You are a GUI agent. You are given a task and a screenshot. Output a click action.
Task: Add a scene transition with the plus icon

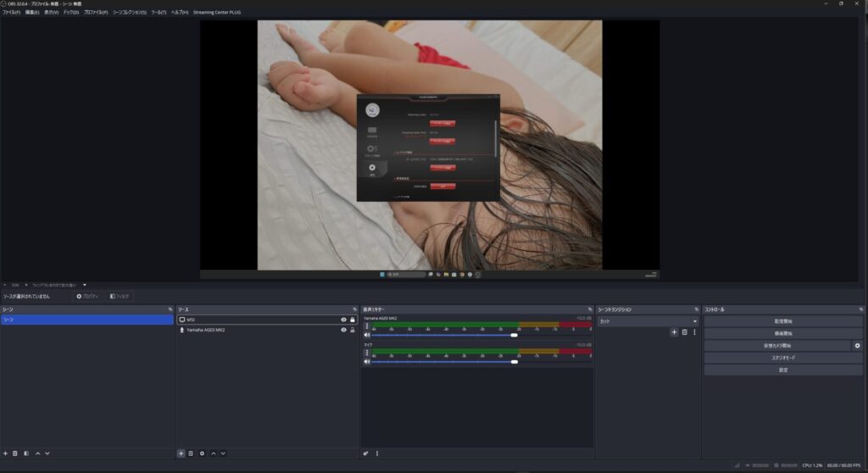coord(674,332)
